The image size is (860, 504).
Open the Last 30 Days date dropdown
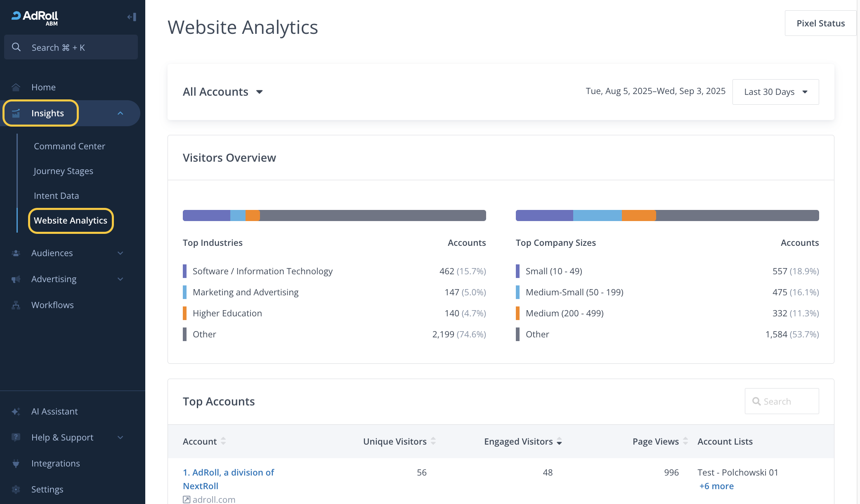click(775, 92)
